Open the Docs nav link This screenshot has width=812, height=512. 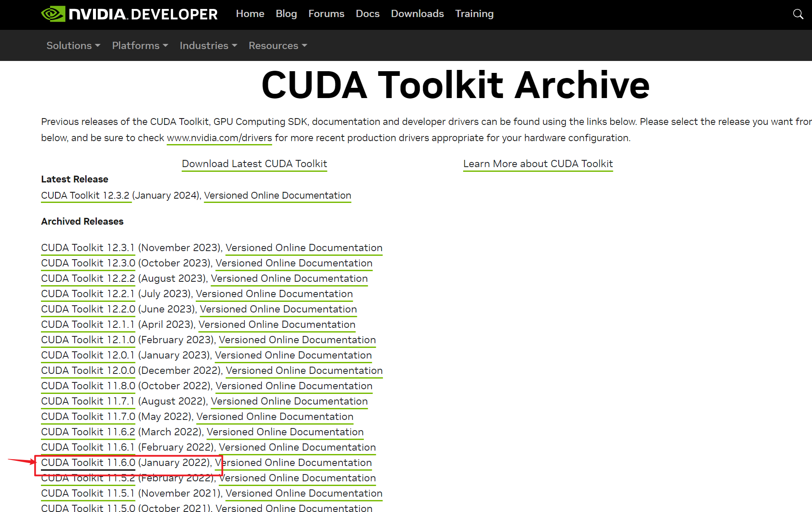click(x=368, y=14)
